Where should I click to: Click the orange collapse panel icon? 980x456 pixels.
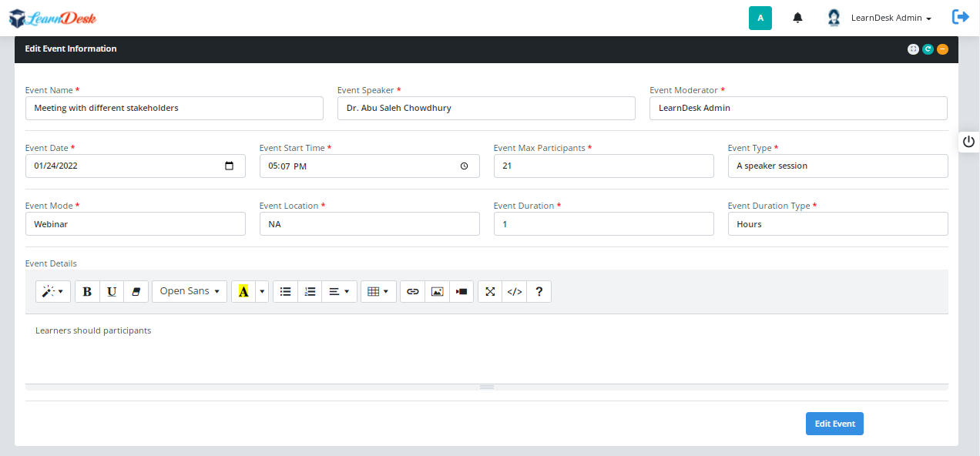coord(942,49)
